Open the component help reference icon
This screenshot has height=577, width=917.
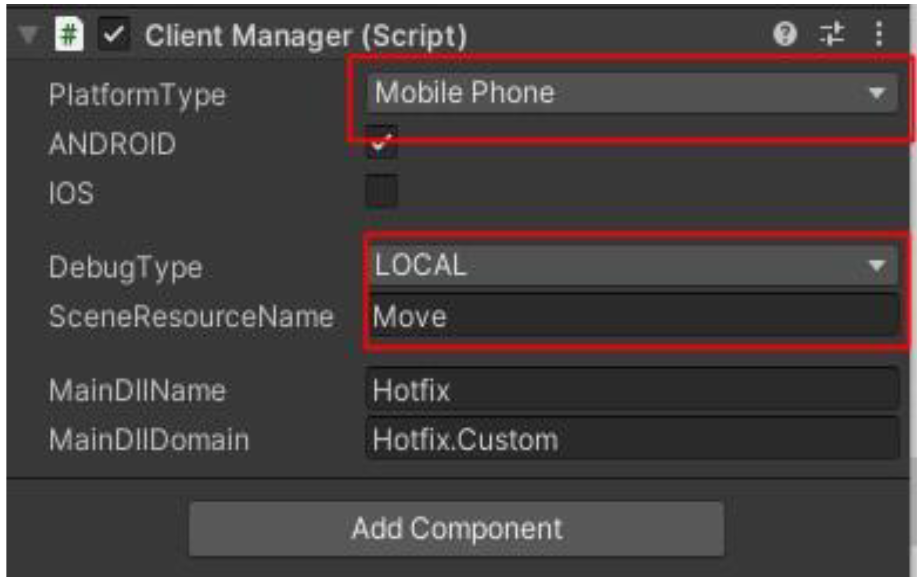pos(786,35)
